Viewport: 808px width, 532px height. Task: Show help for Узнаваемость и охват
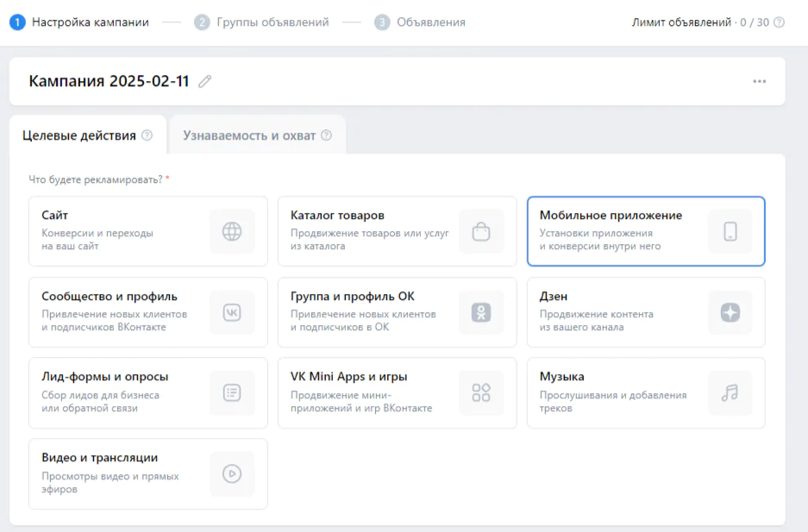[x=327, y=135]
